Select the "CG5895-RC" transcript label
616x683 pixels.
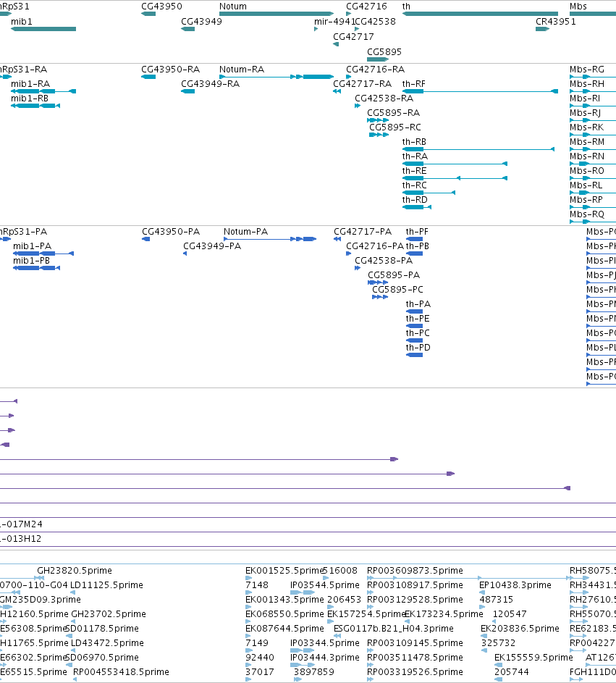[395, 127]
